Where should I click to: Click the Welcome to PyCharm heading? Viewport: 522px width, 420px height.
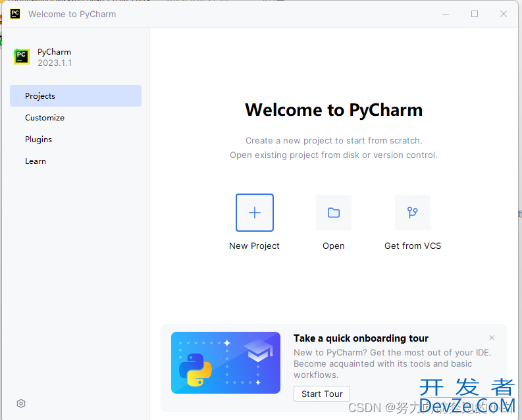[334, 110]
